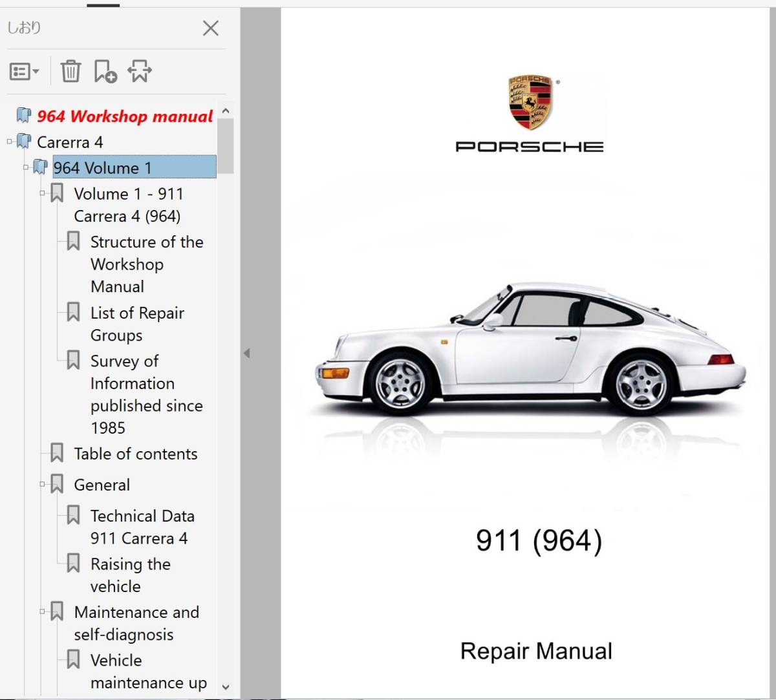Click bookmark icon beside Structure of the Workshop
Image resolution: width=776 pixels, height=700 pixels.
[x=73, y=241]
